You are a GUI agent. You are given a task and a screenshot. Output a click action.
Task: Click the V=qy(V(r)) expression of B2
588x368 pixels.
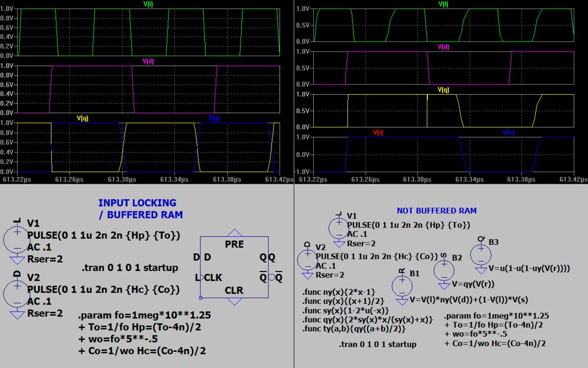[473, 284]
